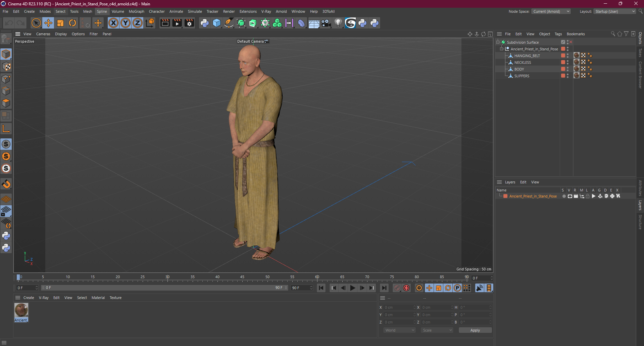The width and height of the screenshot is (644, 346).
Task: Render to Picture Viewer
Action: point(177,23)
